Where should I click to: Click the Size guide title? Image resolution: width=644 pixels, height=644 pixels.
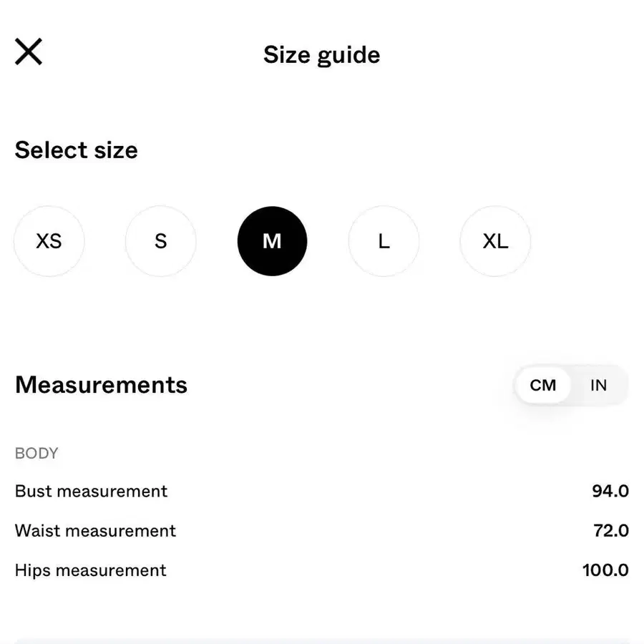(321, 54)
